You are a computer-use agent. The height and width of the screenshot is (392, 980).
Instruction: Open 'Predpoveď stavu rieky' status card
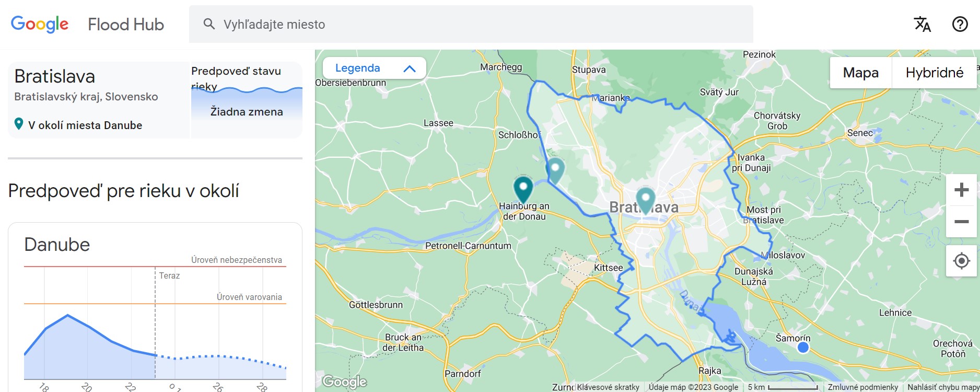point(247,100)
